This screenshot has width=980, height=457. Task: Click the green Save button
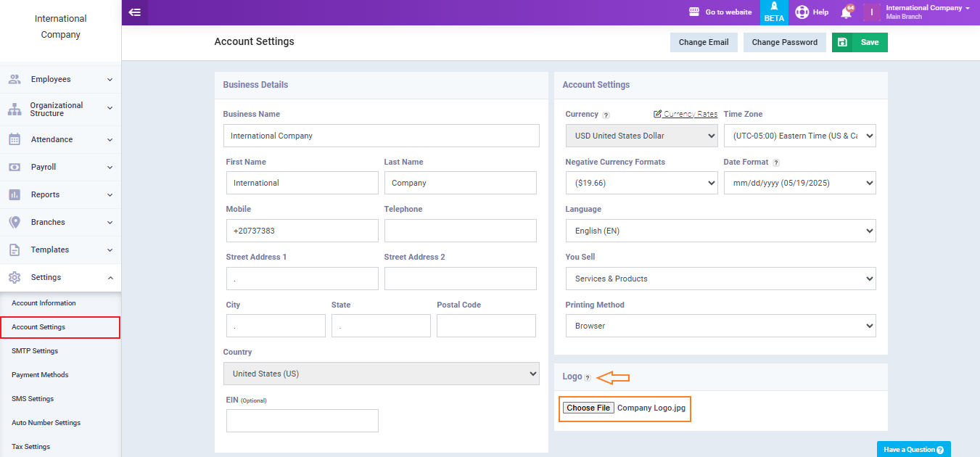tap(860, 42)
